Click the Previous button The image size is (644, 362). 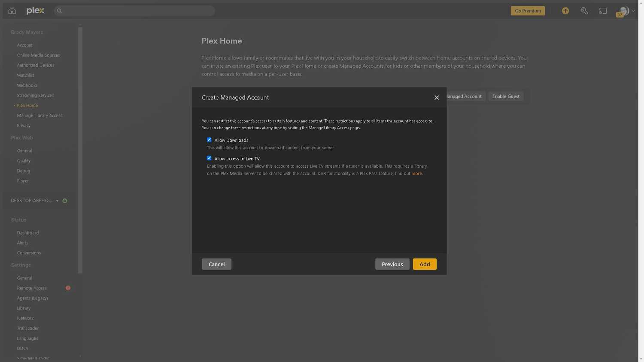392,264
